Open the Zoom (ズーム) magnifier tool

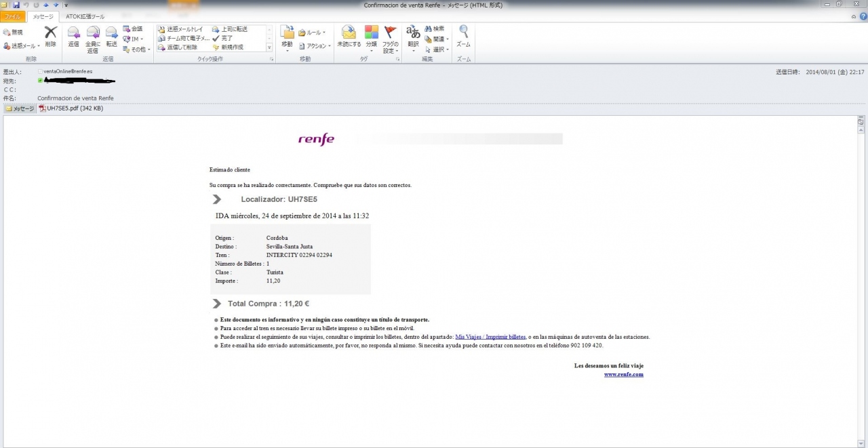[x=463, y=34]
